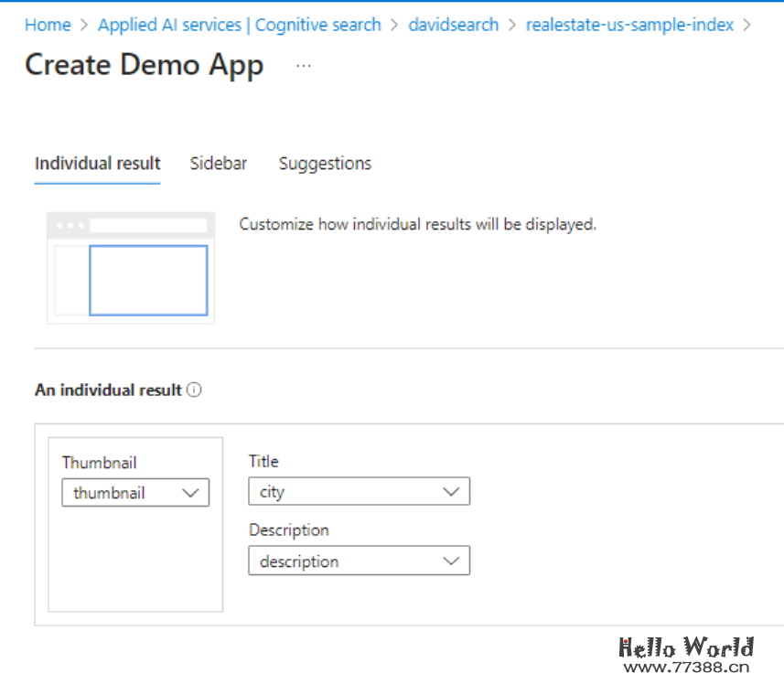
Task: Go to Home in the breadcrumb
Action: (x=48, y=26)
